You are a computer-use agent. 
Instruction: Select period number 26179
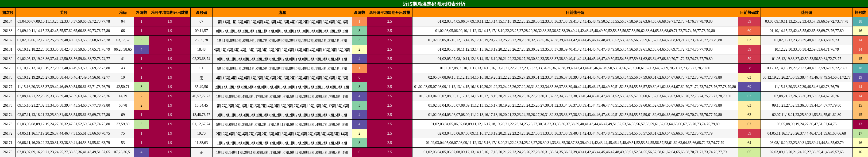click(8, 68)
